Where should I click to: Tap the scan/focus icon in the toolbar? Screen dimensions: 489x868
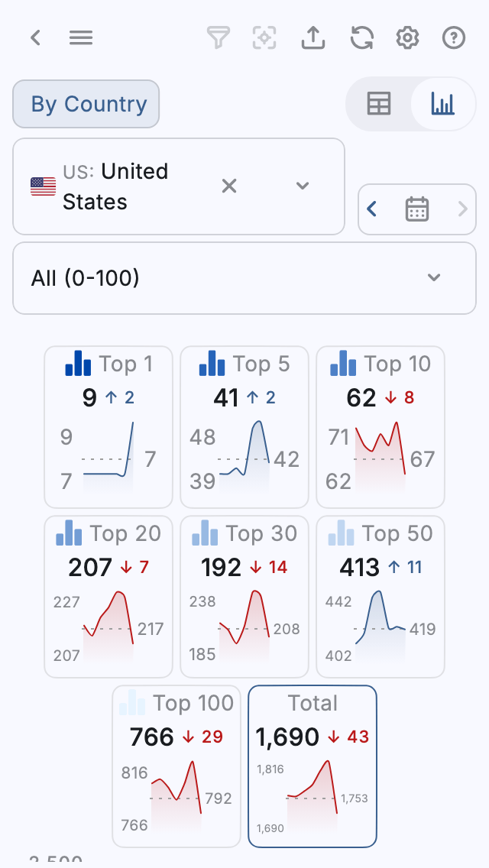(264, 37)
